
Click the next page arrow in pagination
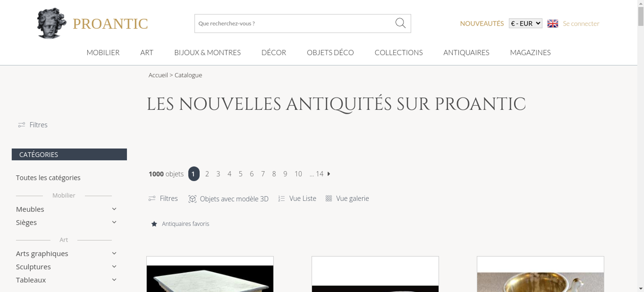tap(329, 174)
